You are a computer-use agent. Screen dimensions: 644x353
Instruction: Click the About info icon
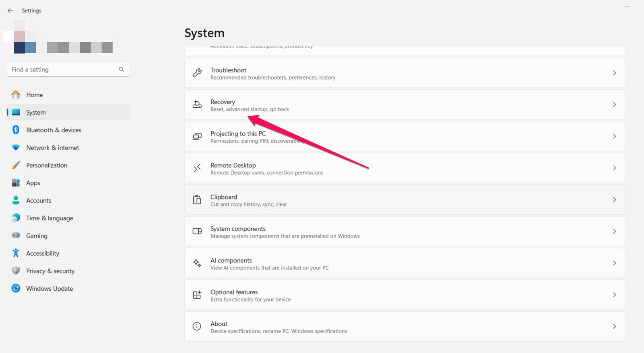coord(197,326)
